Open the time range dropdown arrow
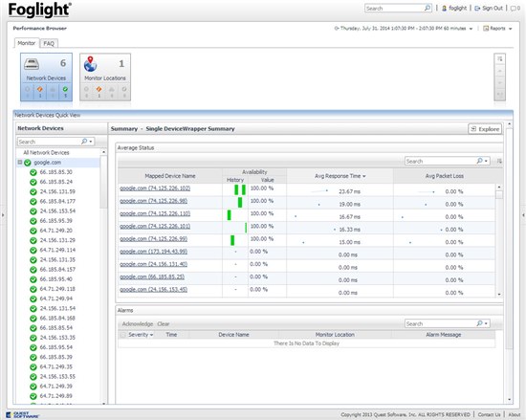The width and height of the screenshot is (526, 420). point(471,29)
